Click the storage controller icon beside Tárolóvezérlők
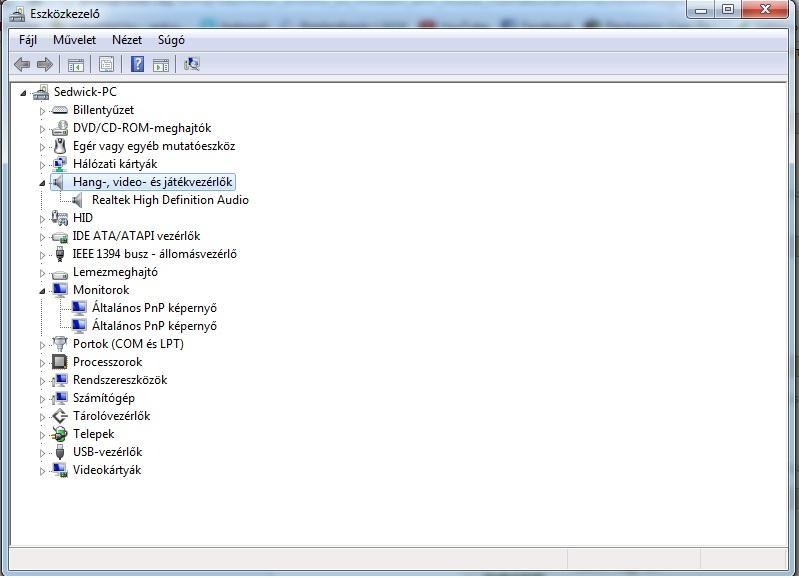Viewport: 799px width, 578px height. coord(60,416)
